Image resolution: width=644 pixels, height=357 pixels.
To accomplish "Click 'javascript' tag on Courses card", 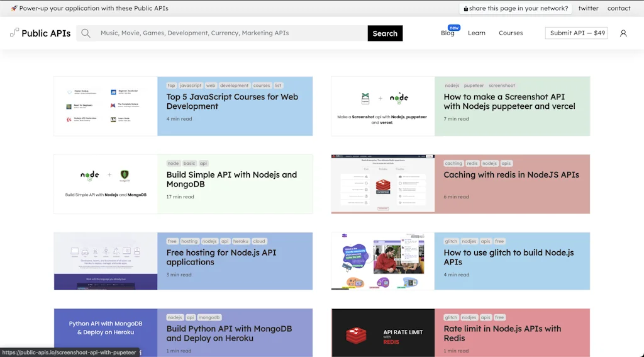I will coord(191,86).
